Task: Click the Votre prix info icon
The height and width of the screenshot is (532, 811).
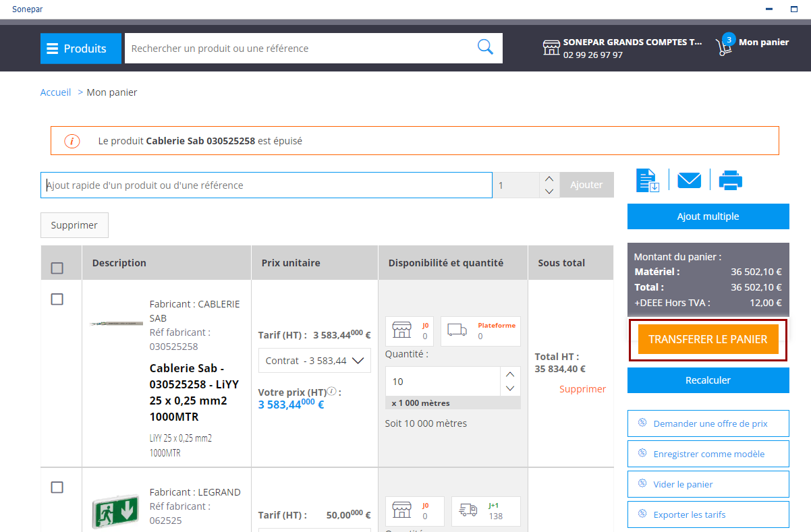Action: pyautogui.click(x=331, y=391)
